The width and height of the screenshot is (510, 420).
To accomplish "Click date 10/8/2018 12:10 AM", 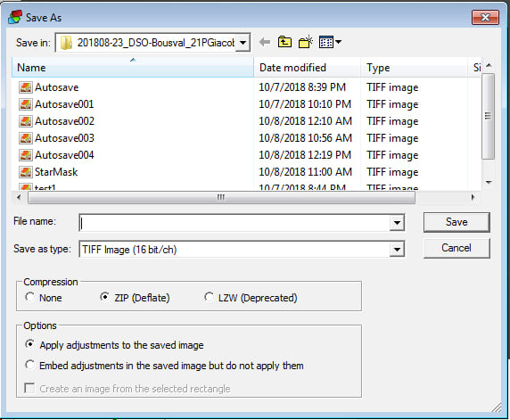I will [x=306, y=121].
